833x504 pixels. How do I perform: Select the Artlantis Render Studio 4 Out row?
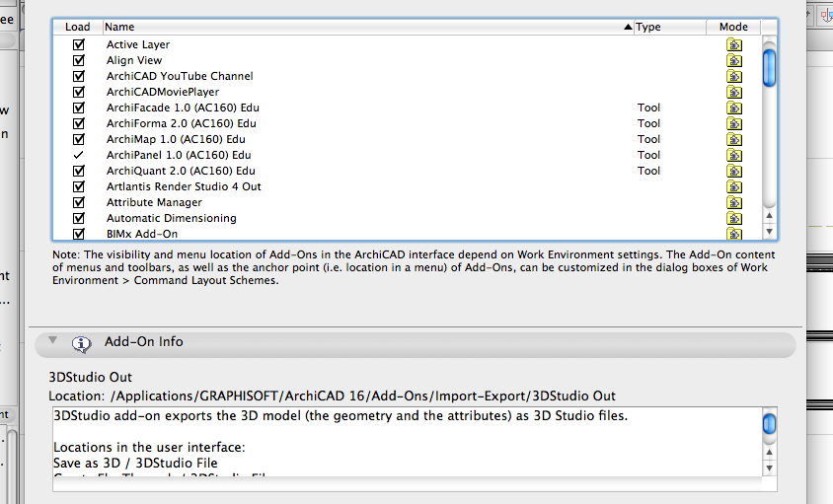(x=408, y=186)
